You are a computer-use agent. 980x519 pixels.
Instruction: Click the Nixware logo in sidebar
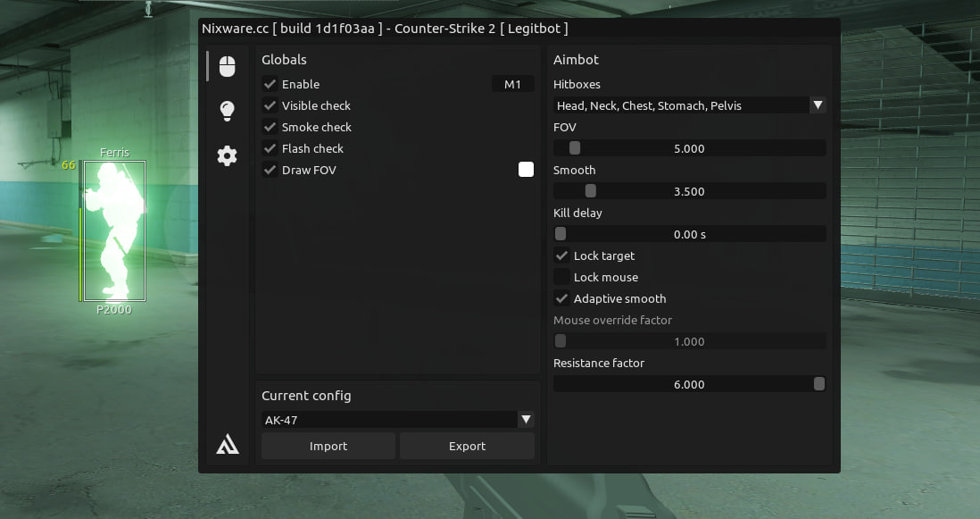click(x=228, y=444)
